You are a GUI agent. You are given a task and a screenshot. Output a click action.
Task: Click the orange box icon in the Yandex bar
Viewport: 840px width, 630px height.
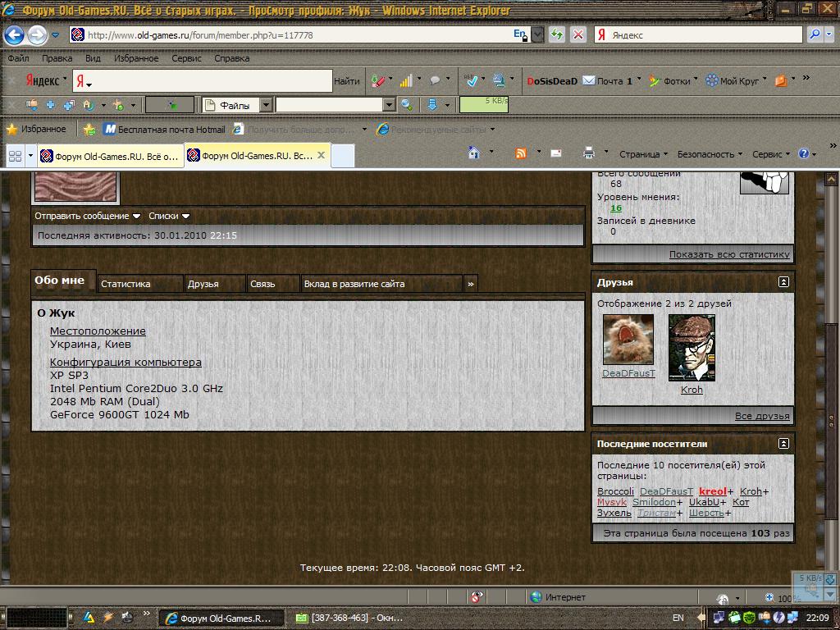781,81
